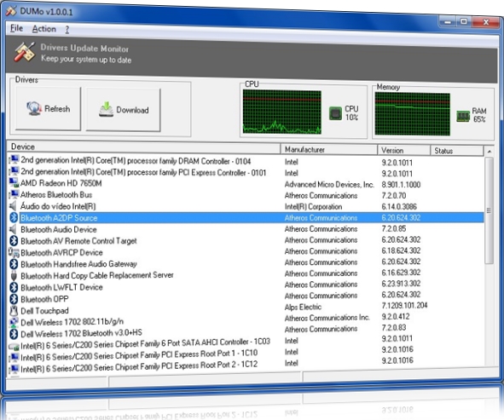The image size is (504, 420).
Task: Click Alps Electric manufacturer cell
Action: click(303, 307)
